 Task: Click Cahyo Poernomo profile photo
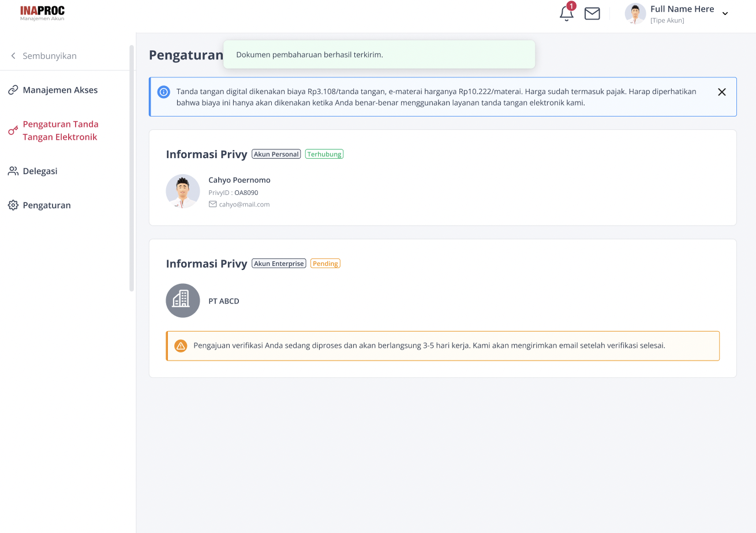[183, 192]
